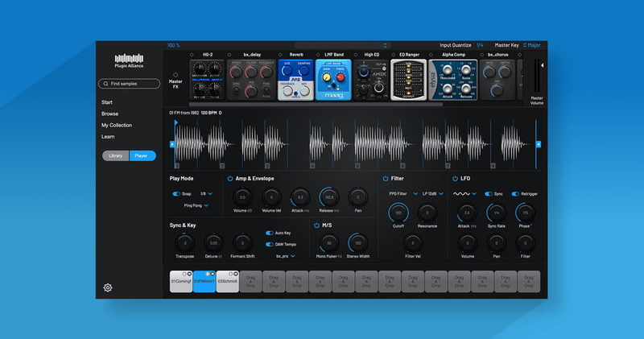The width and height of the screenshot is (644, 339).
Task: Toggle the LFO Retrigger switch
Action: click(x=515, y=194)
